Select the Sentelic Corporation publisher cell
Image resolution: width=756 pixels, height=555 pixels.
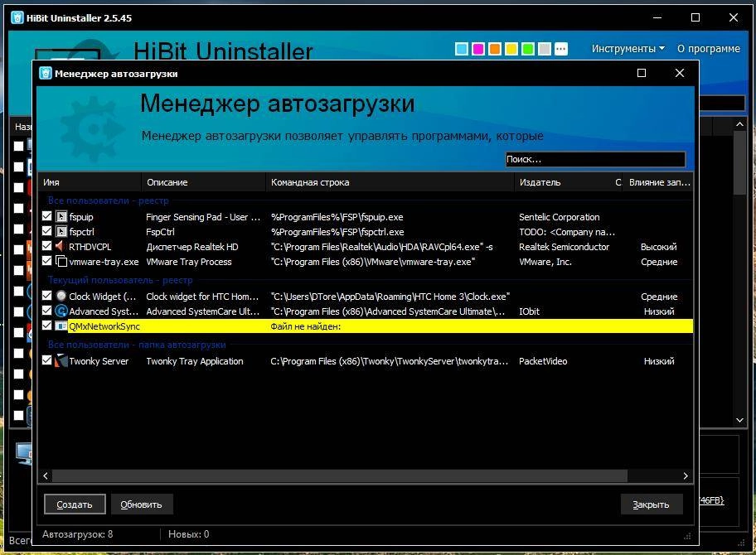(x=560, y=217)
